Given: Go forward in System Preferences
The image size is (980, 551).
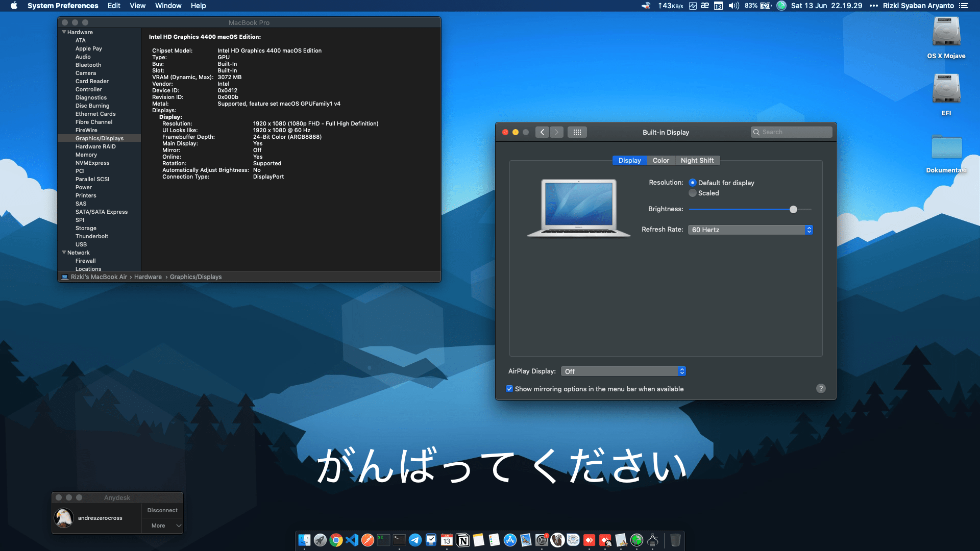Looking at the screenshot, I should pyautogui.click(x=557, y=132).
